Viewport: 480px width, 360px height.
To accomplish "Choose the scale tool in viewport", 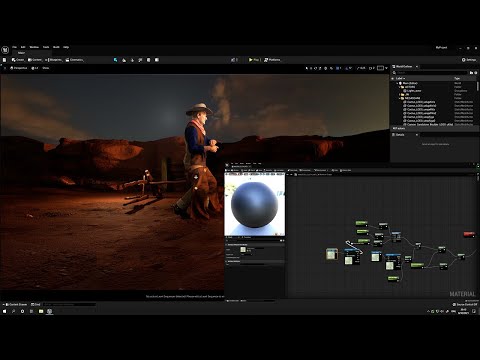I will 320,68.
